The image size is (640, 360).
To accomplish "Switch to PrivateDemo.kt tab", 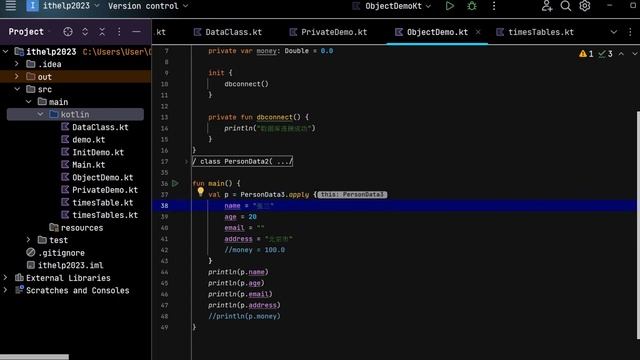I will tap(329, 32).
